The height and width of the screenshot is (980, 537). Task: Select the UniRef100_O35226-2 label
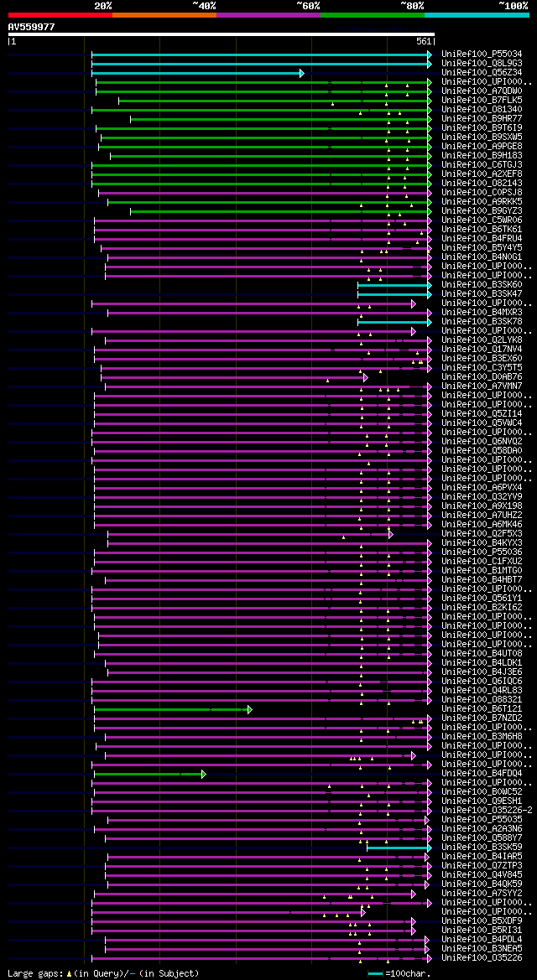pyautogui.click(x=487, y=810)
